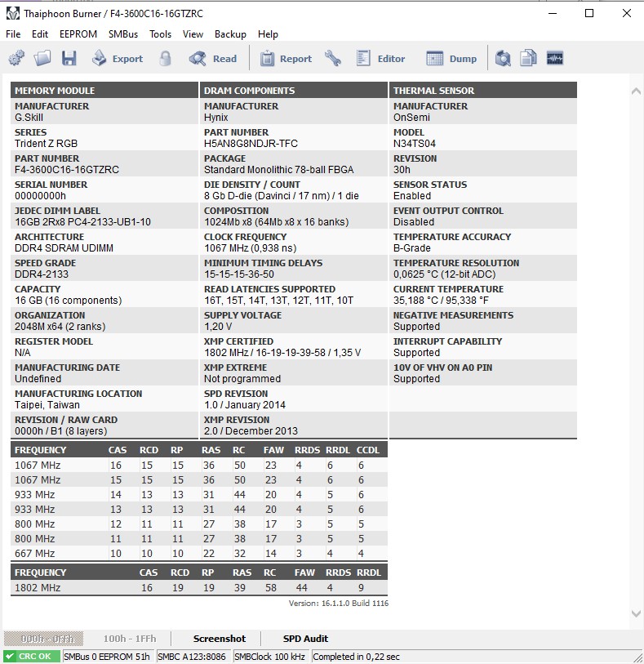Open the Editor view

click(x=381, y=59)
